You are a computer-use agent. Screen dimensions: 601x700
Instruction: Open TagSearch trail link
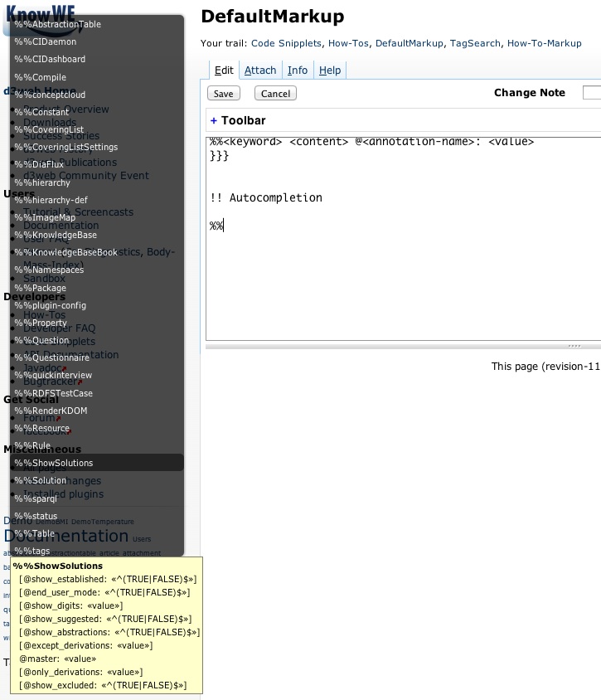pos(475,43)
